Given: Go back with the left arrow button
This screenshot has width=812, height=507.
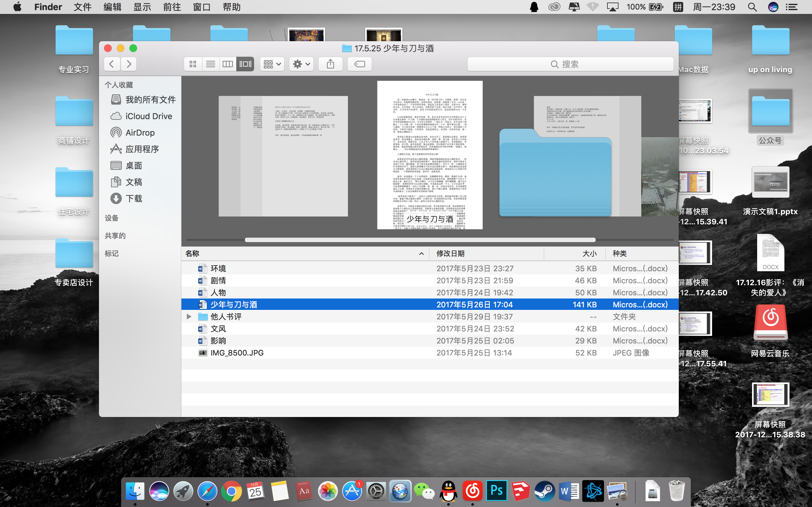Looking at the screenshot, I should click(112, 64).
